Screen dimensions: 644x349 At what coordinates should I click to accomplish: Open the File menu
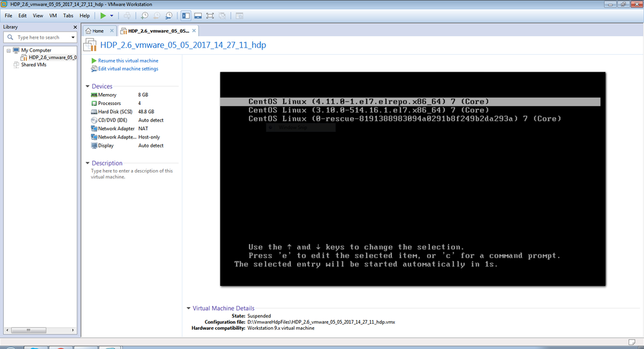coord(8,15)
